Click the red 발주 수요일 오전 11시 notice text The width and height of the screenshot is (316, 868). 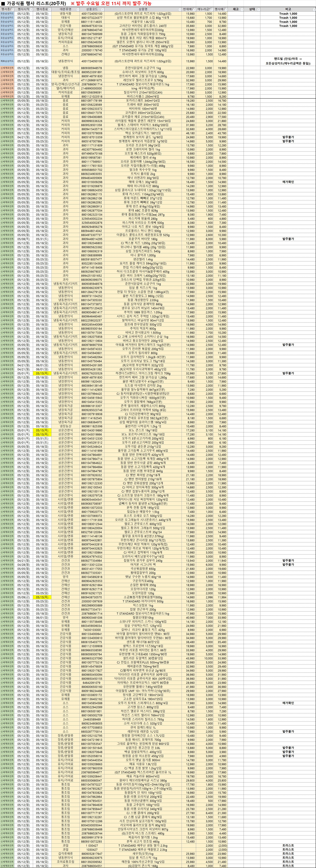(111, 3)
